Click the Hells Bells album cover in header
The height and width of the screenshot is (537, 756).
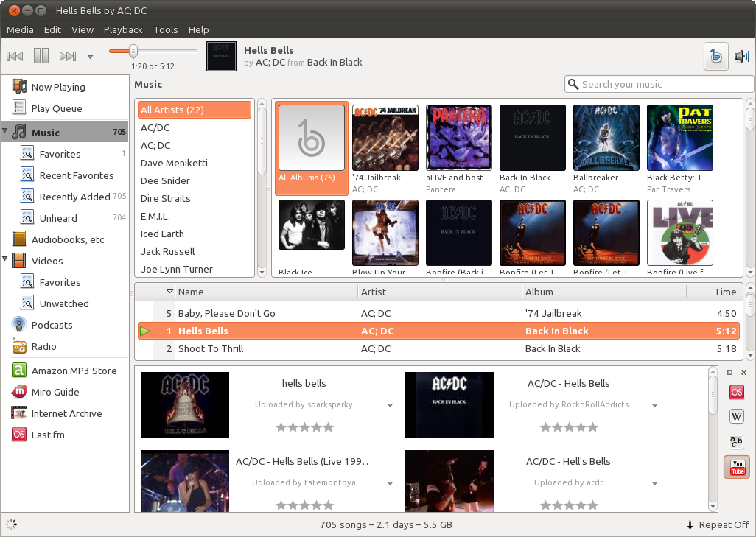coord(221,57)
